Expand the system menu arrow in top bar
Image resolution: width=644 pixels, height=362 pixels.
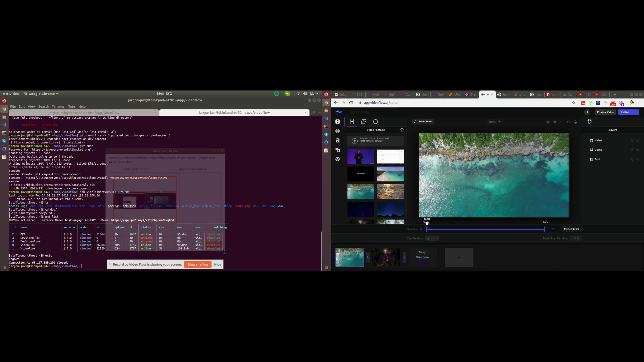coord(317,94)
